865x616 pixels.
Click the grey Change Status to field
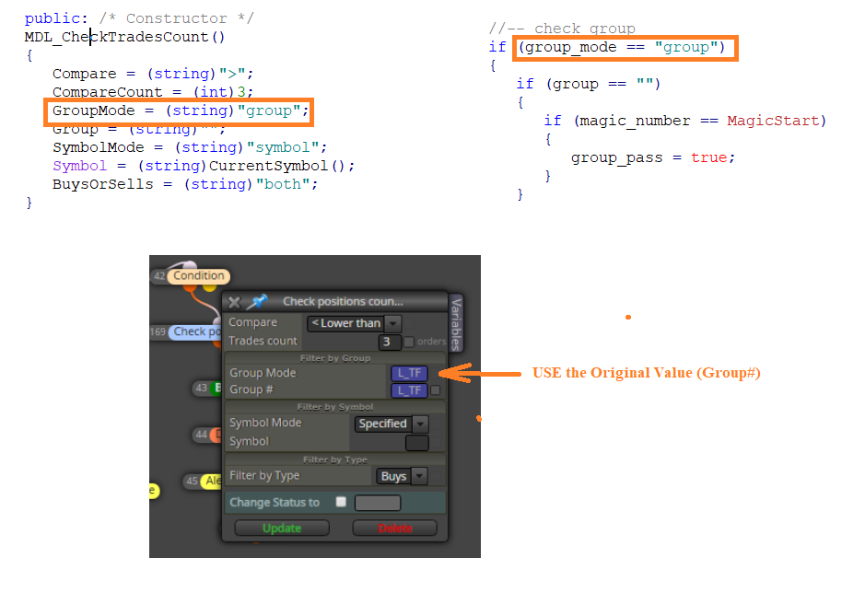(378, 503)
